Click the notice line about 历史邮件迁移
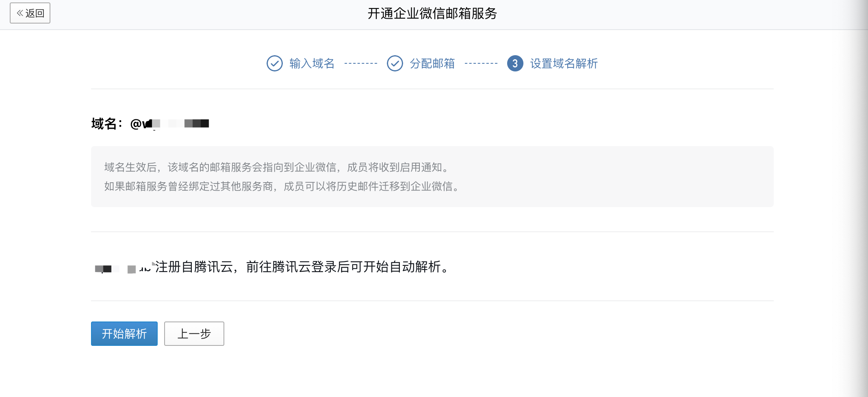868x397 pixels. (x=282, y=186)
